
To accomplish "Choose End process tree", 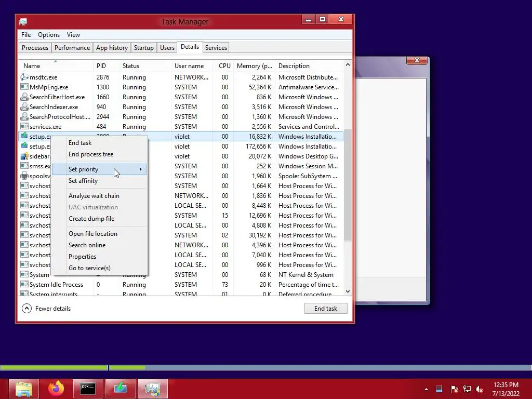I will pos(90,154).
